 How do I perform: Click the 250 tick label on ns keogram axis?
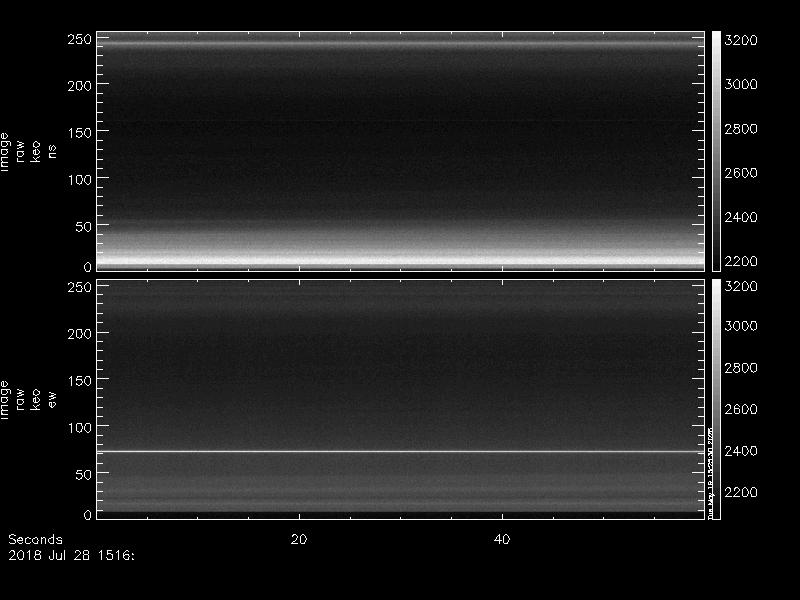[80, 39]
